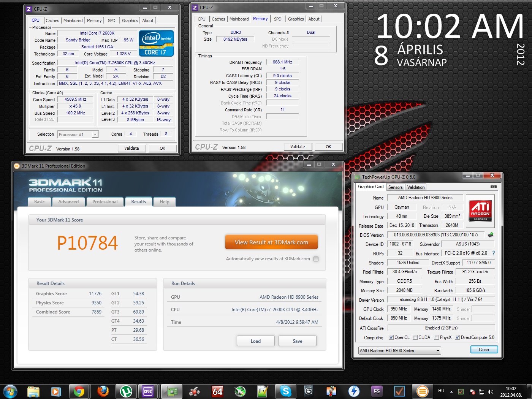Launch Windows Media Player from the taskbar
Image resolution: width=532 pixels, height=399 pixels.
[x=56, y=391]
